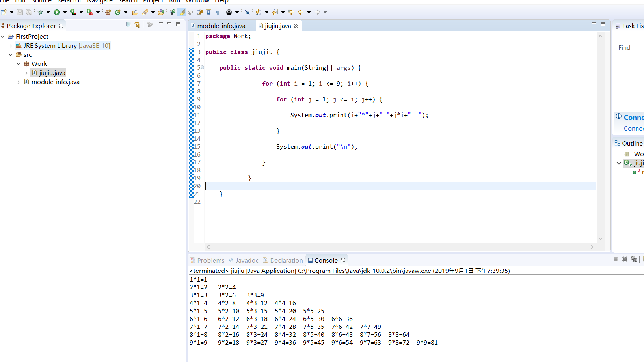Click the Coverage run icon
This screenshot has width=644, height=362.
73,12
